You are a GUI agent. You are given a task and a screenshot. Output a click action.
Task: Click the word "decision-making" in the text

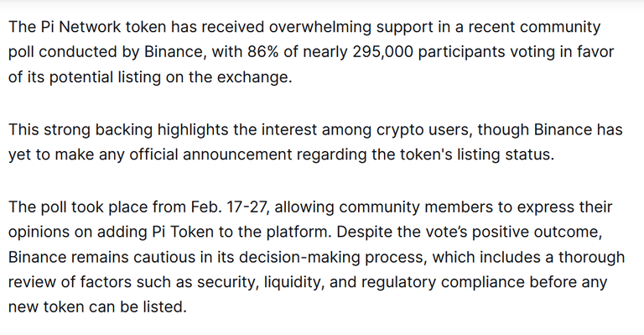pyautogui.click(x=299, y=257)
